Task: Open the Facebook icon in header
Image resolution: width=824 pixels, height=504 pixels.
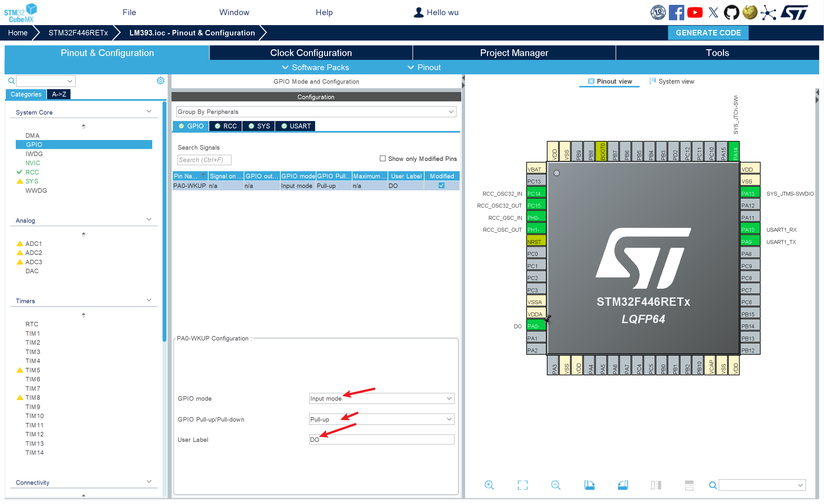Action: (x=676, y=13)
